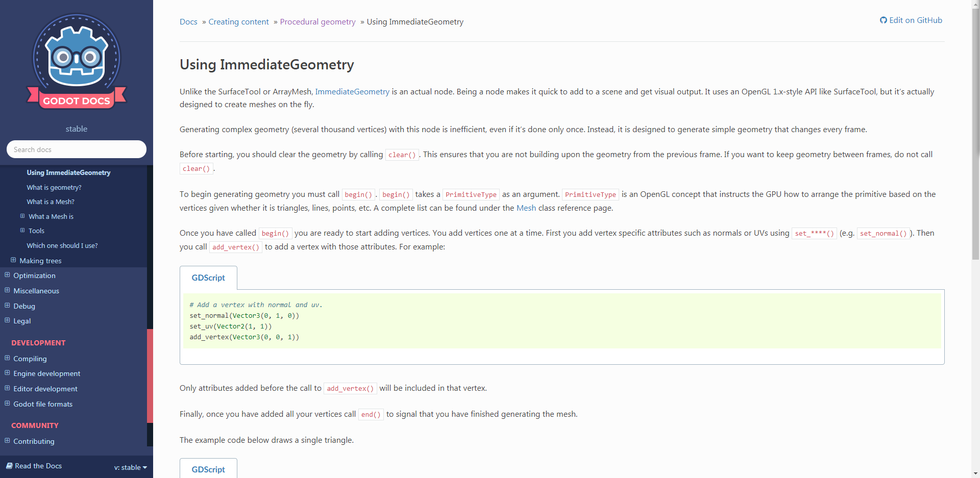980x478 pixels.
Task: Open the v: stable version dropdown
Action: pyautogui.click(x=130, y=467)
